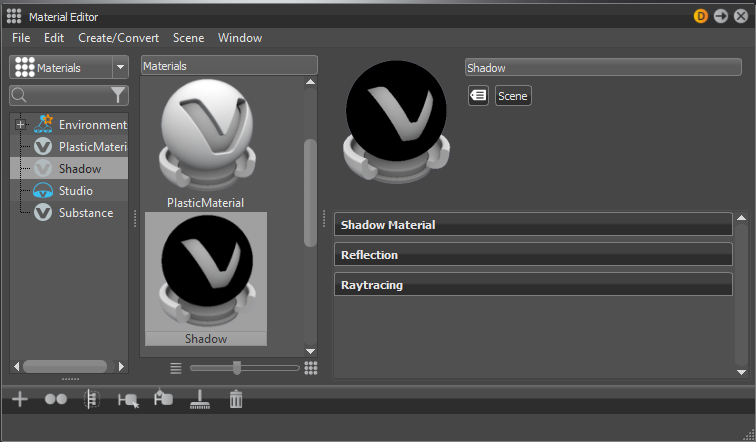
Task: Expand the Shadow Material section
Action: tap(533, 225)
